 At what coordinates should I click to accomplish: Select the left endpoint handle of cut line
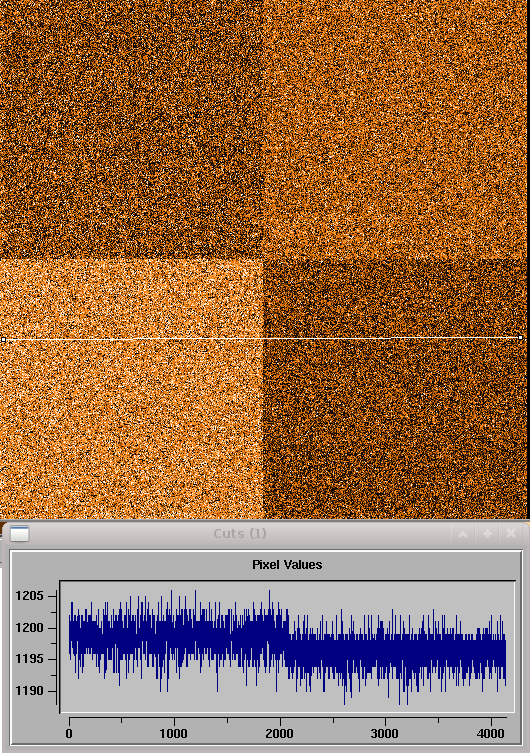point(3,339)
